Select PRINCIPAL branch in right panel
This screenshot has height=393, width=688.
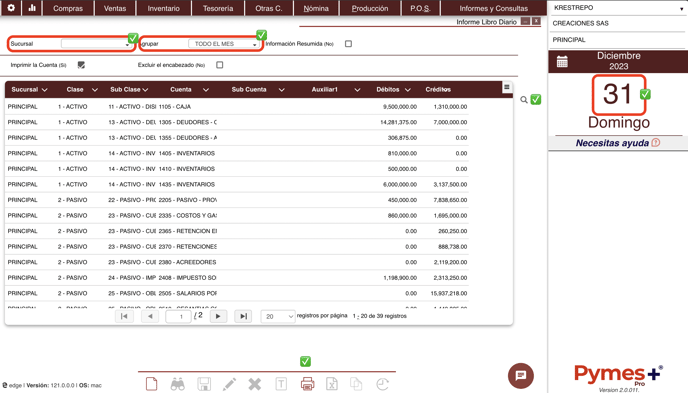pos(569,39)
